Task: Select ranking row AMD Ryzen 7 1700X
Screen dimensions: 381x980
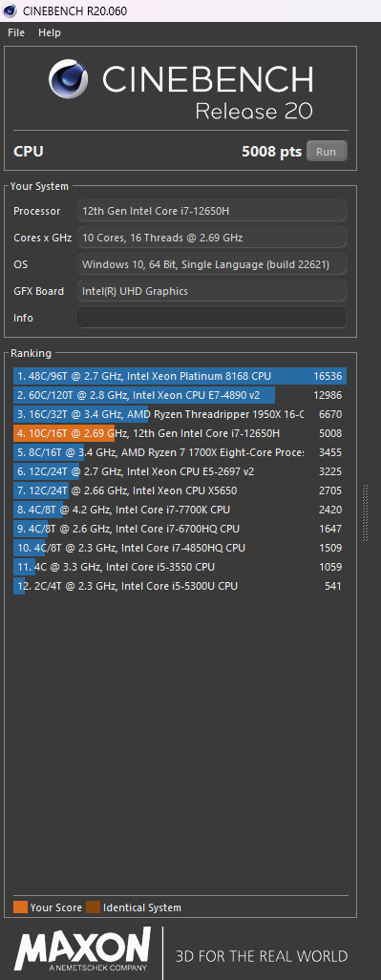Action: click(180, 452)
